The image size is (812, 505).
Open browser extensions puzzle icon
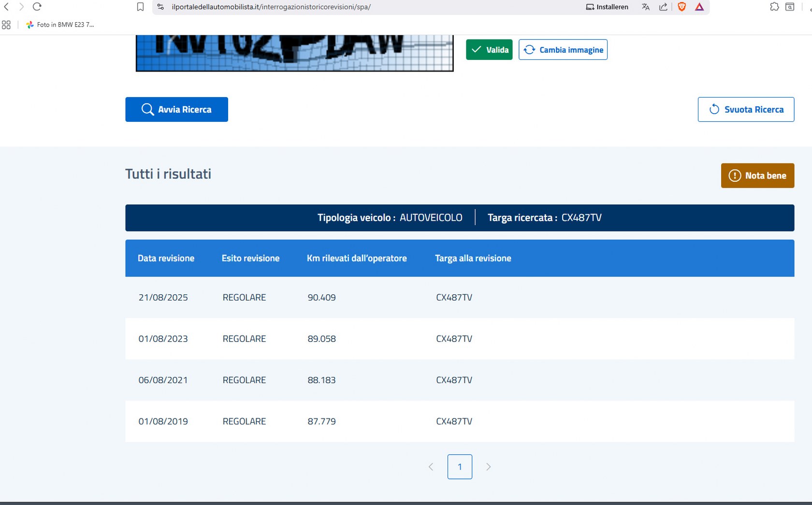click(x=774, y=7)
